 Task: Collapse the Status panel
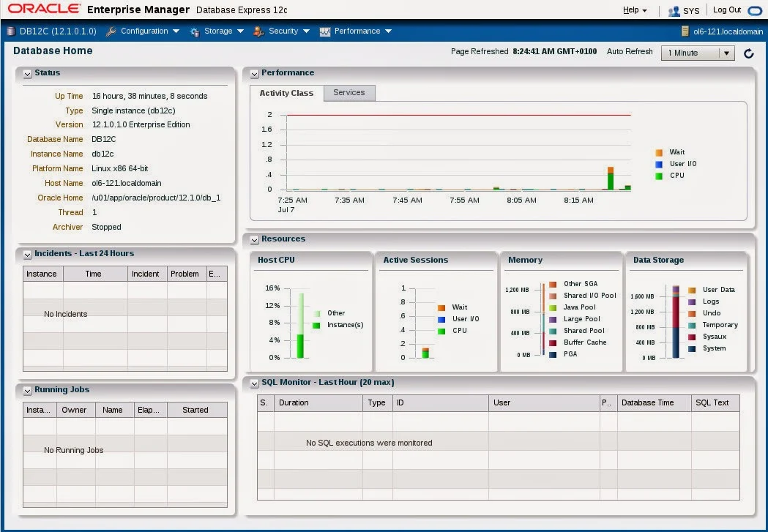27,74
